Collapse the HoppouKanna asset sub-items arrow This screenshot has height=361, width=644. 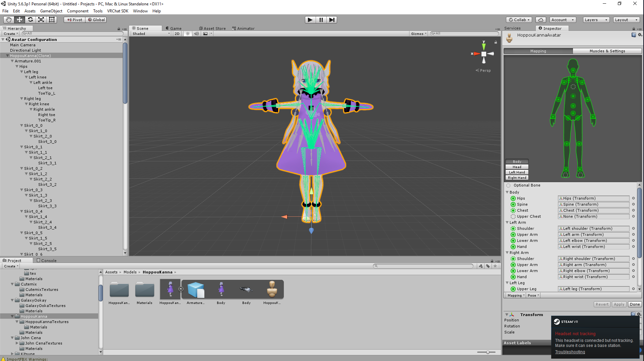click(x=181, y=289)
